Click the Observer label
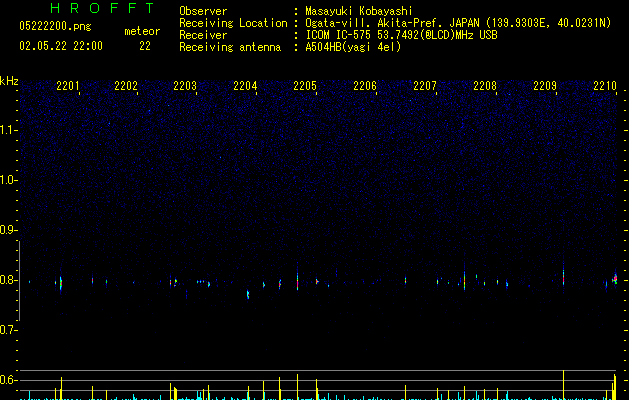 coord(203,11)
